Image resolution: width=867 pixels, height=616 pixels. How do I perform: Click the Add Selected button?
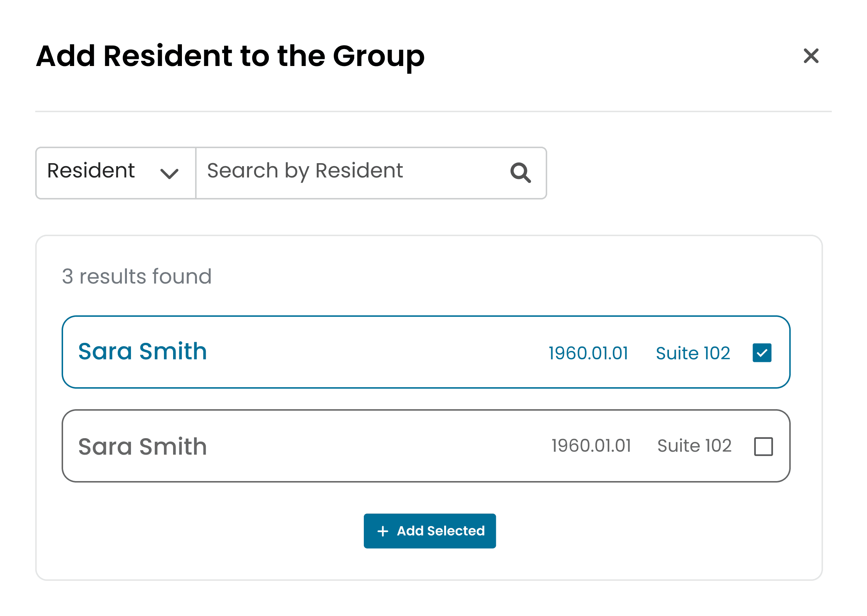pos(429,531)
